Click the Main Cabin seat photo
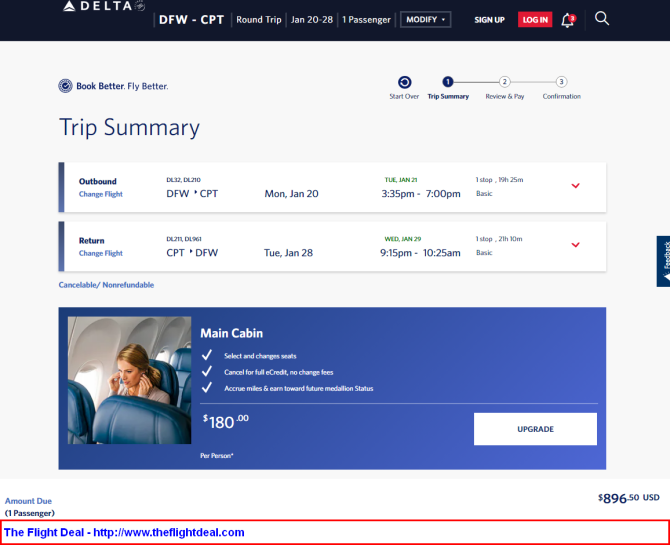 [x=129, y=380]
